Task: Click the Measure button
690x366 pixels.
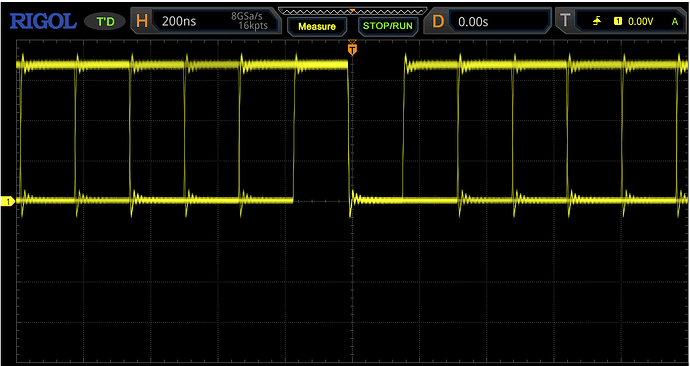Action: click(317, 26)
